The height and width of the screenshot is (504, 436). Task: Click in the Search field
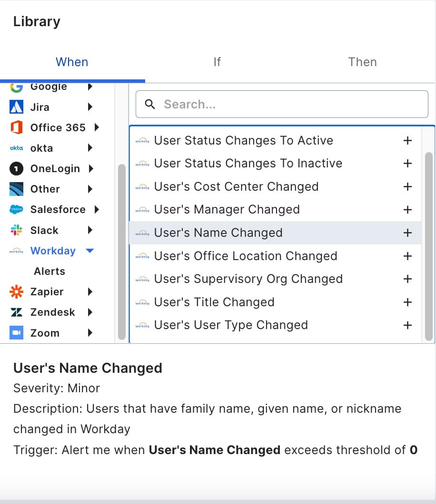coord(282,104)
